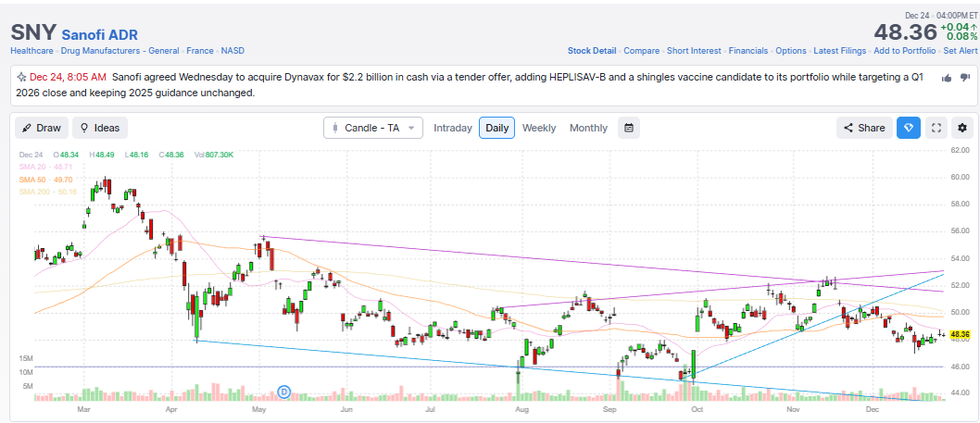Screen dimensions: 980x423
Task: Click the France country link
Action: [200, 51]
